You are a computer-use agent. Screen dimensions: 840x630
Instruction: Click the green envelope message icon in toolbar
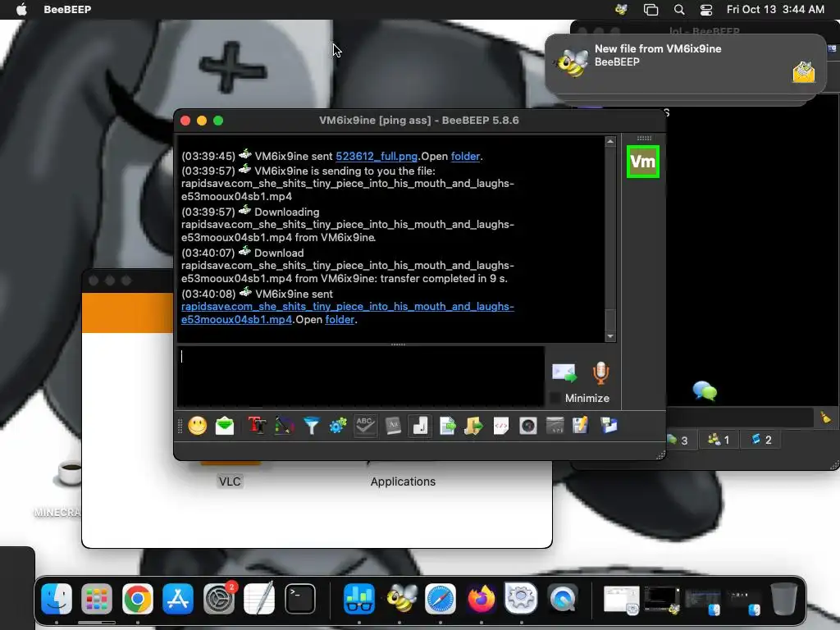[225, 426]
